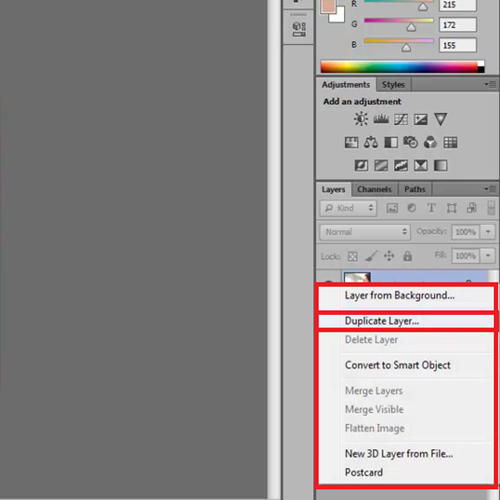This screenshot has height=500, width=500.
Task: Toggle the filter for type layers
Action: pyautogui.click(x=431, y=208)
